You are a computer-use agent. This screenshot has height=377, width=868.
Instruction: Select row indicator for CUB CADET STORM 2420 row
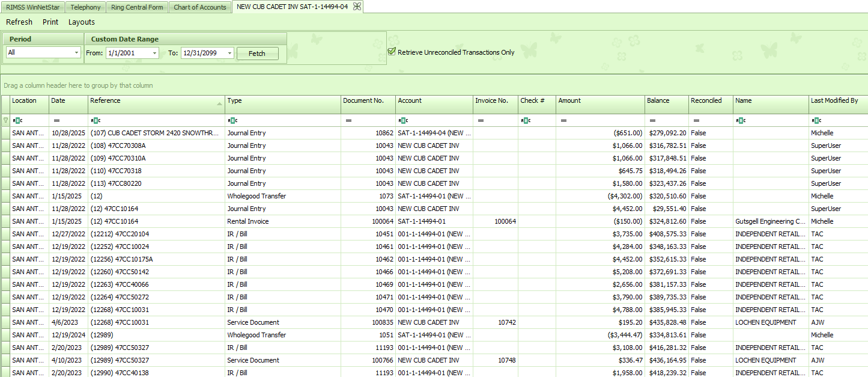(x=6, y=133)
